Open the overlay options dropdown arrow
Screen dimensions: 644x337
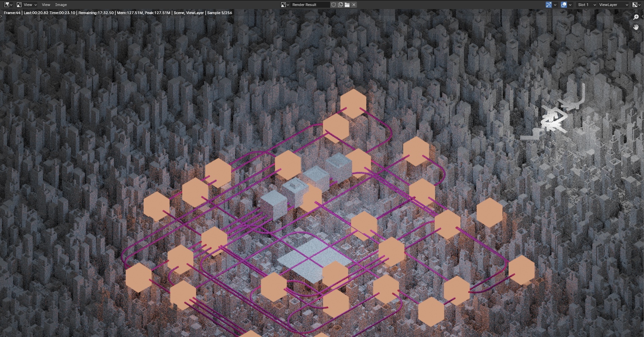pos(570,5)
